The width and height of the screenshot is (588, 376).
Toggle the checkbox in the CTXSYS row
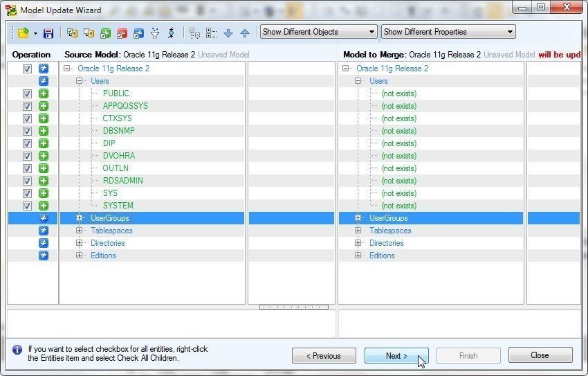point(27,118)
